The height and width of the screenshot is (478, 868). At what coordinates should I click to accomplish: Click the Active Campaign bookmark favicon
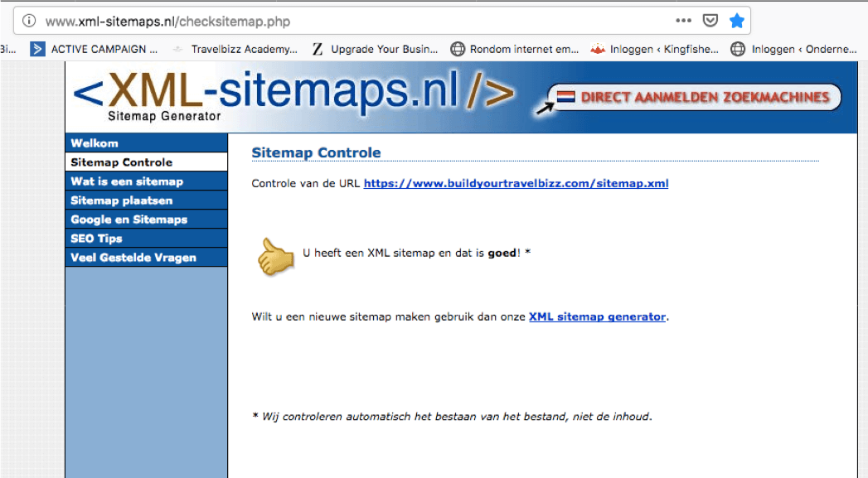[37, 49]
